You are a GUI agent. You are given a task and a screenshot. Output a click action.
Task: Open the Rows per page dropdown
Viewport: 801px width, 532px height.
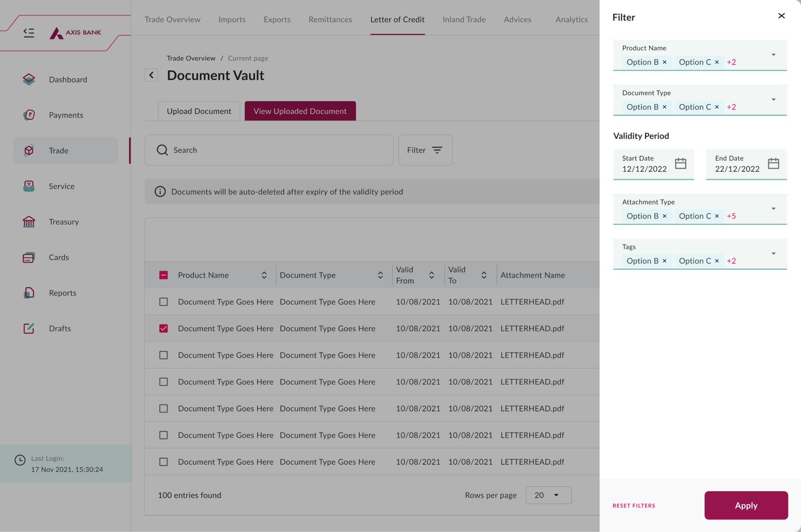(548, 495)
